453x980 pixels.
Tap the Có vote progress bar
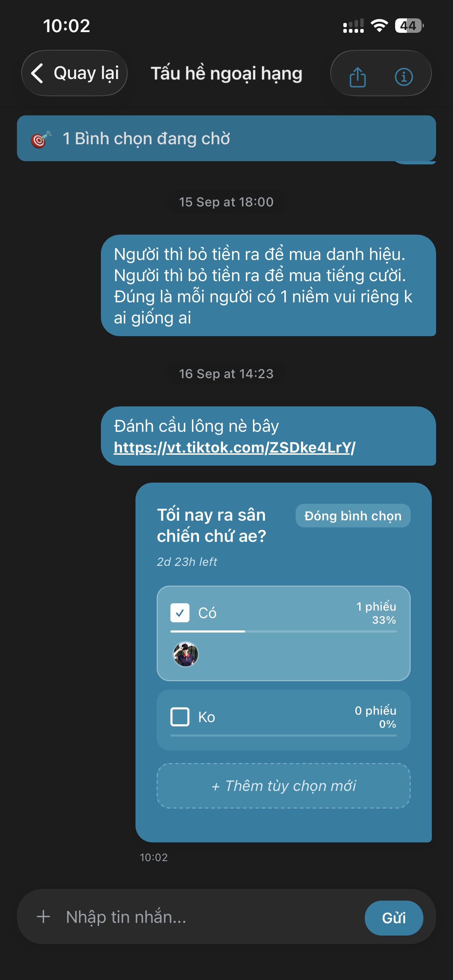tap(283, 631)
